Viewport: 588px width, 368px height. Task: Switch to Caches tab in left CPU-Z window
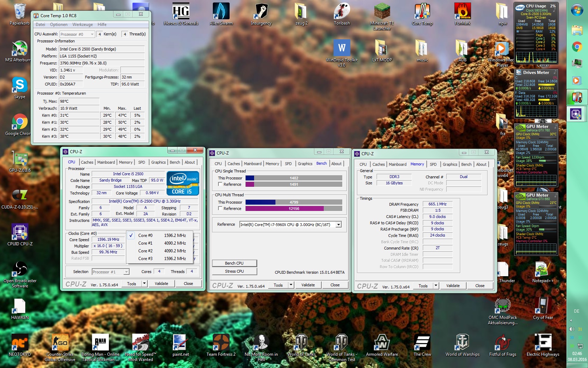pyautogui.click(x=87, y=162)
